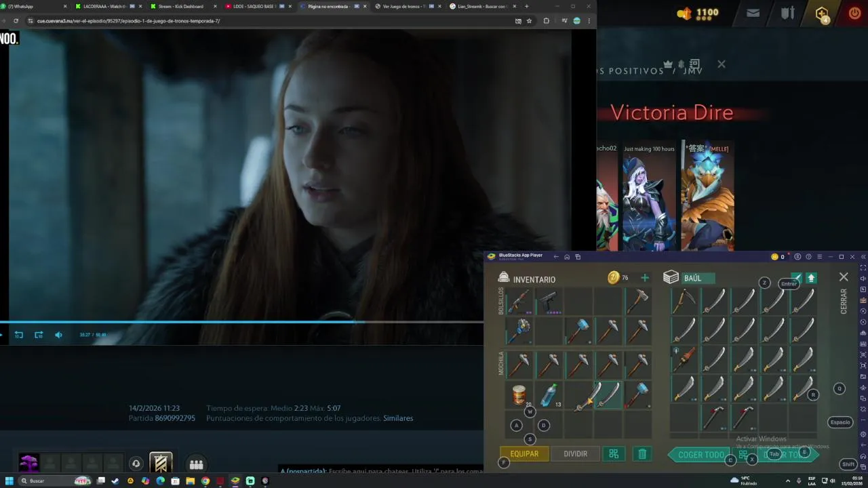Open BlueStacks hamburger menu
This screenshot has height=488, width=868.
(x=819, y=257)
